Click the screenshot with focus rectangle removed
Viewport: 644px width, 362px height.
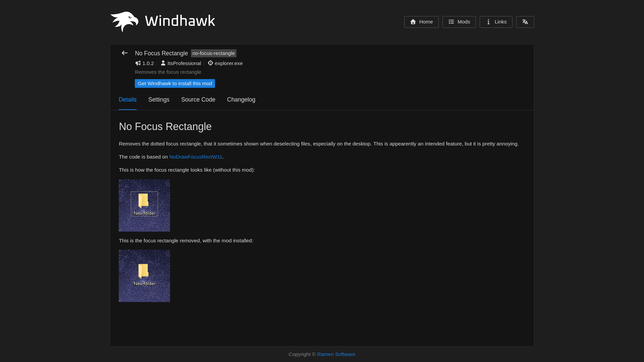[x=144, y=276]
